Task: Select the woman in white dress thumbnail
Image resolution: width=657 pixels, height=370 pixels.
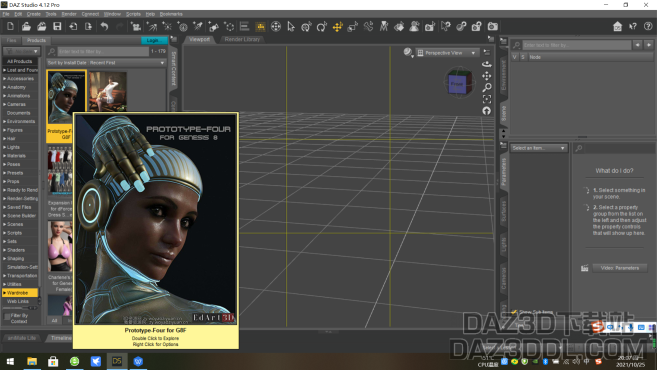Action: [108, 91]
